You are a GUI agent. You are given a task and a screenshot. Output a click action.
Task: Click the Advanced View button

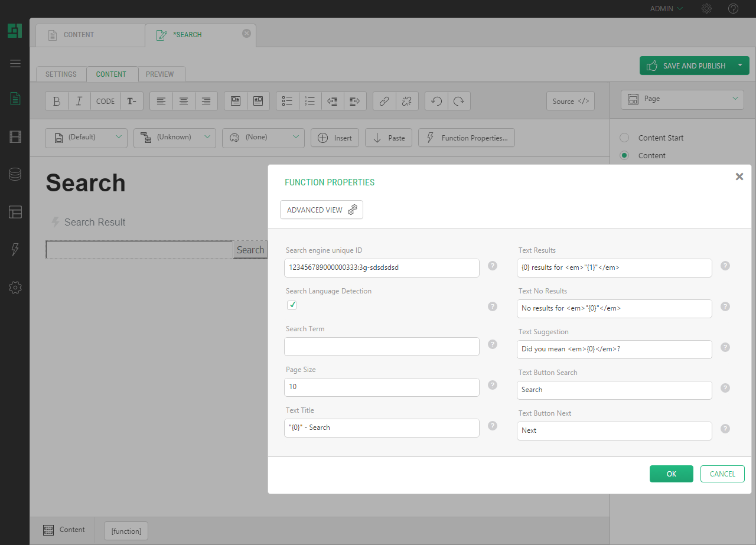coord(321,210)
